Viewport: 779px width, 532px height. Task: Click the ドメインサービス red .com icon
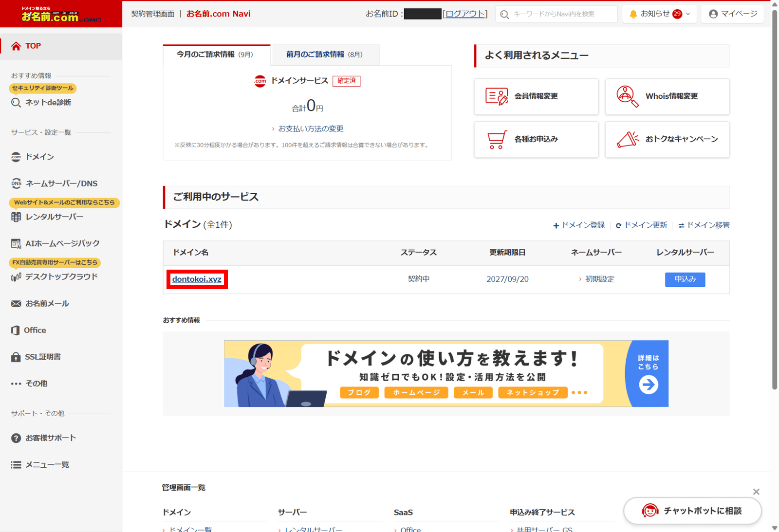coord(260,81)
